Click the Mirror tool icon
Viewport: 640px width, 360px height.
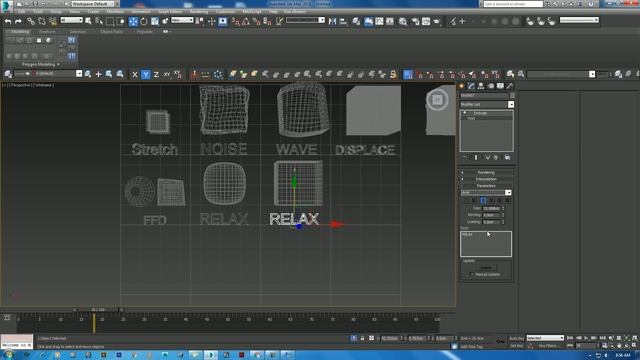click(332, 21)
